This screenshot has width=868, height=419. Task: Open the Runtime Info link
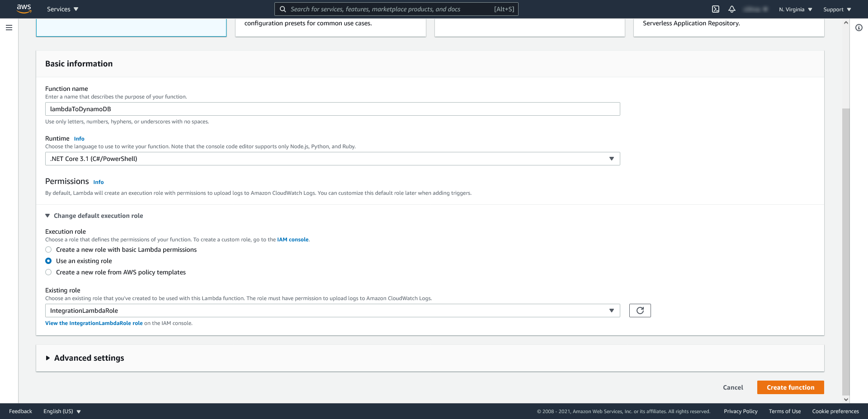click(x=79, y=139)
